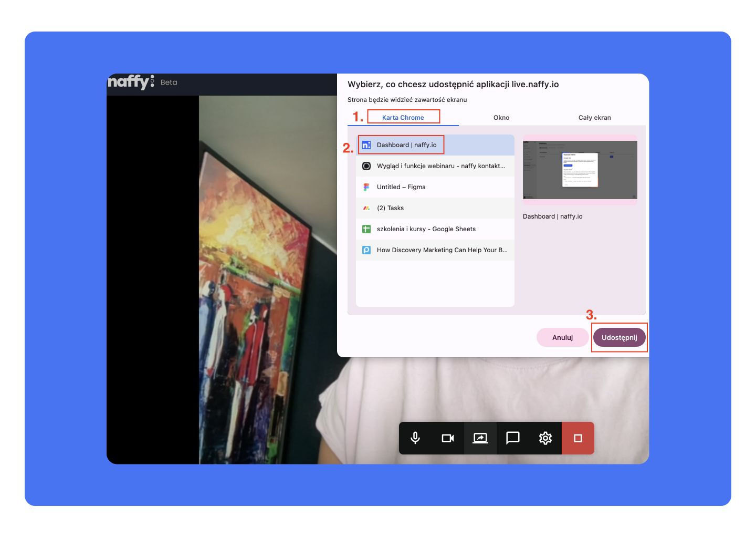Click the Google Sheets icon in list
The height and width of the screenshot is (538, 756).
click(366, 229)
